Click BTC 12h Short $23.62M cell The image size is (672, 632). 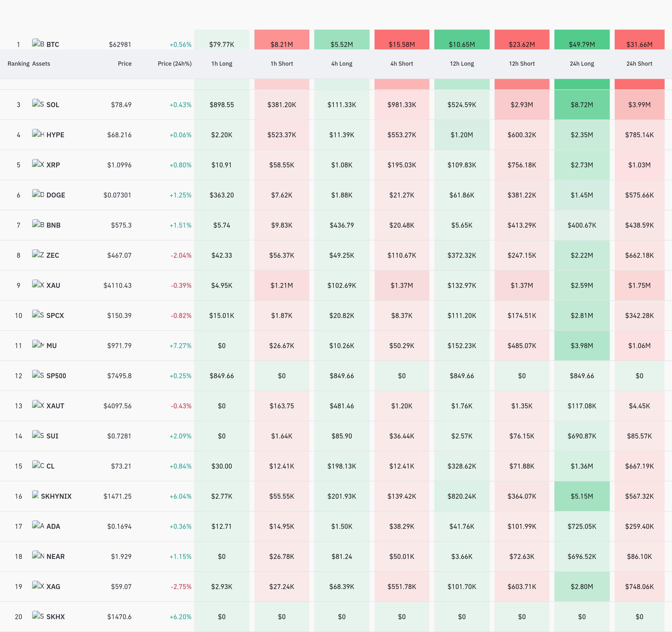pos(522,39)
